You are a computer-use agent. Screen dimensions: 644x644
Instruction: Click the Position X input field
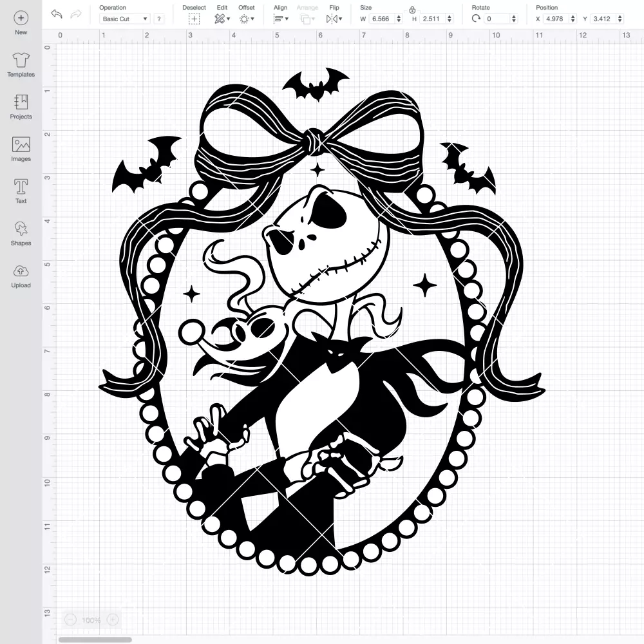click(556, 19)
